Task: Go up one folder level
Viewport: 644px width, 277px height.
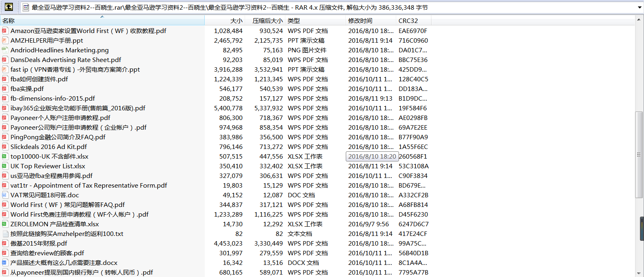Action: click(x=8, y=7)
